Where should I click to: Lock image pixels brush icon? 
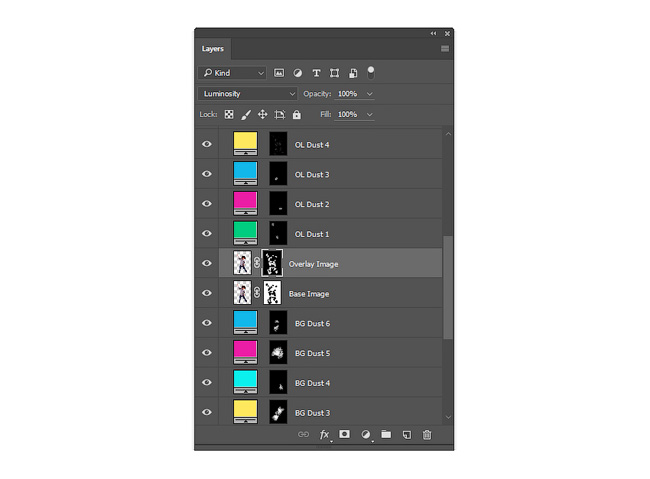246,114
